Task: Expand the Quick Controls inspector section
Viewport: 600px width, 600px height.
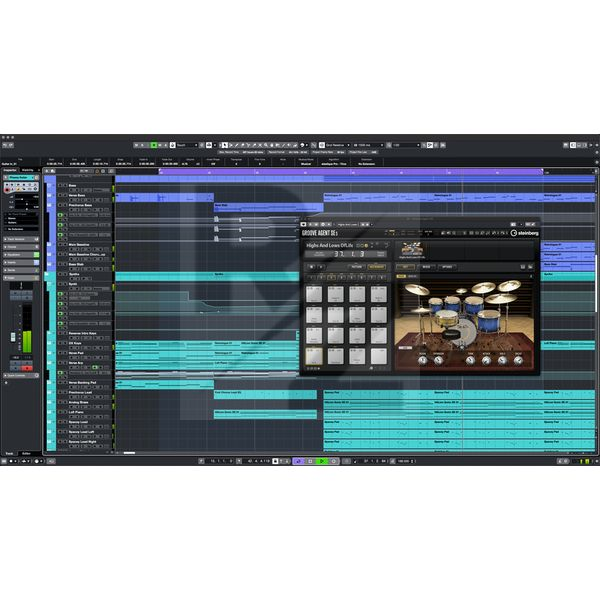Action: pyautogui.click(x=21, y=376)
